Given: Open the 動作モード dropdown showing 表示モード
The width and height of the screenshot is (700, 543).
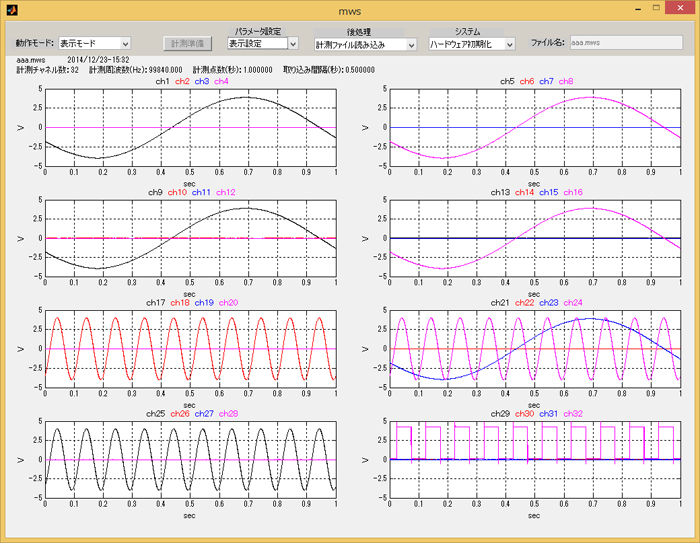Looking at the screenshot, I should 94,43.
